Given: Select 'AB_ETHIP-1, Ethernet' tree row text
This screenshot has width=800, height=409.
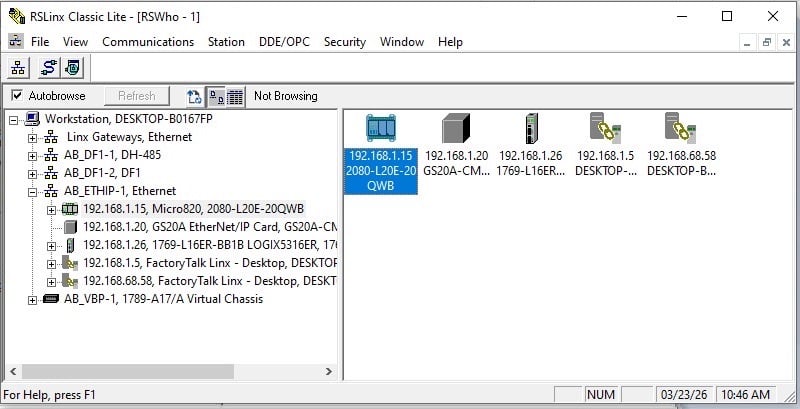Looking at the screenshot, I should [x=120, y=191].
